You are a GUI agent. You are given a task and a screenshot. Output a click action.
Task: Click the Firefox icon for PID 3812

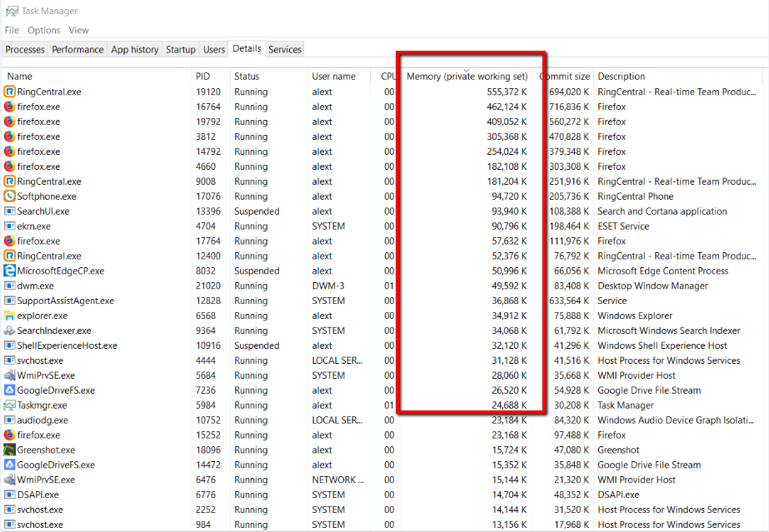[9, 137]
